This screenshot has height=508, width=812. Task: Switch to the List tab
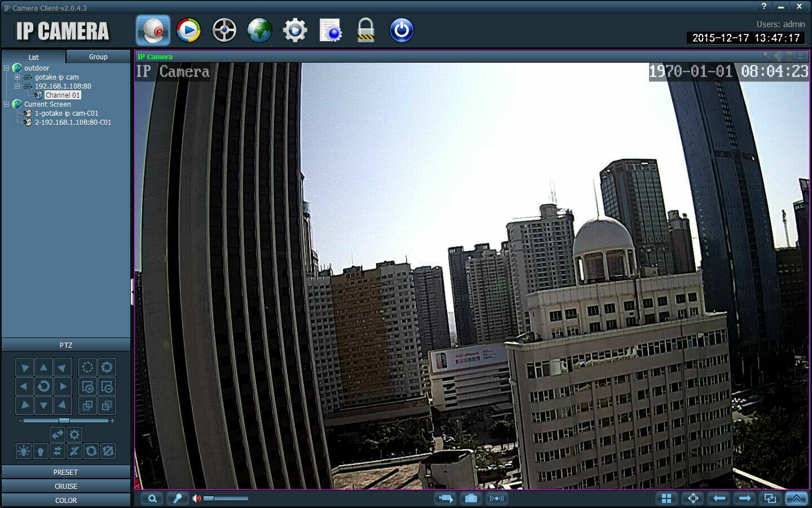[x=34, y=57]
